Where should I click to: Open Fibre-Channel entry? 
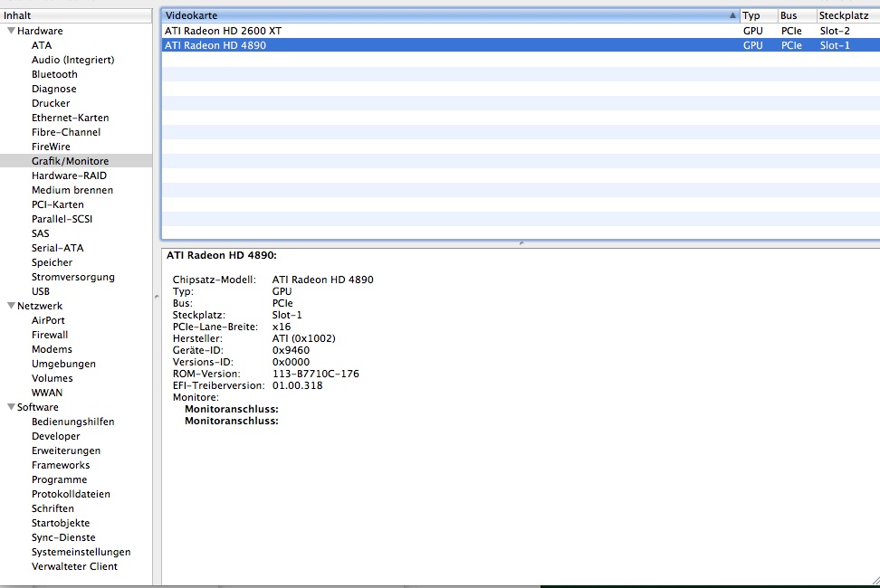(x=66, y=132)
